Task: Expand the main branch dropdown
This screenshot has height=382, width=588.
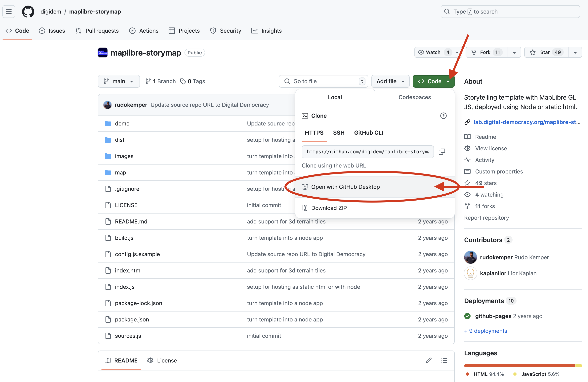Action: click(x=119, y=81)
